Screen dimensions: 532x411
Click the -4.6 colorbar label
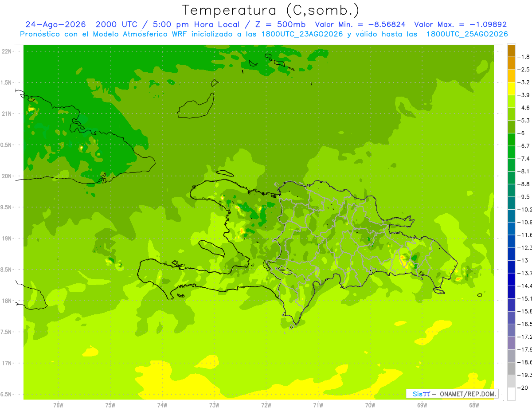click(x=524, y=108)
